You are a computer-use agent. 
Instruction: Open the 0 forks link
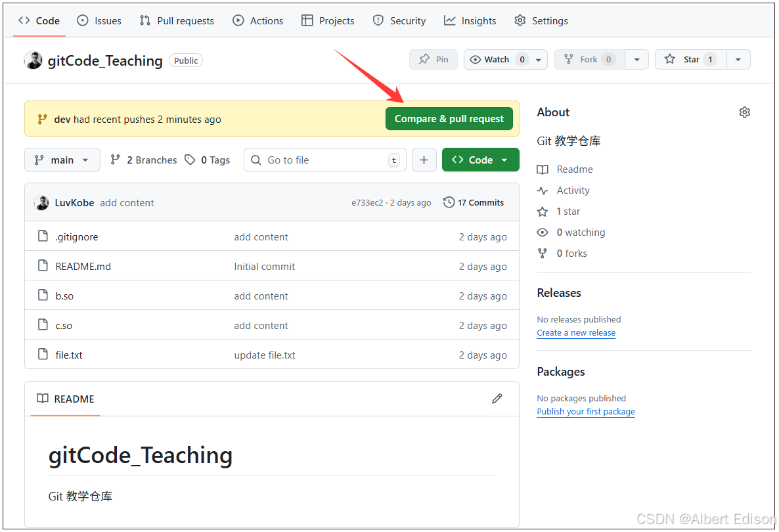pos(571,254)
